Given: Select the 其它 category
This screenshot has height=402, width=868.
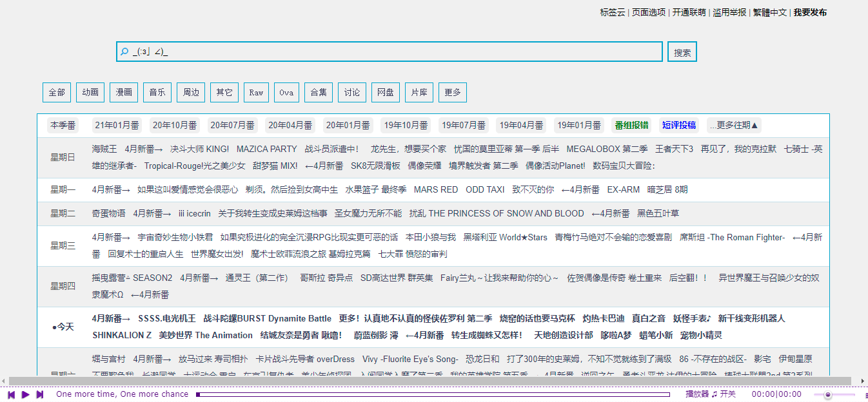Looking at the screenshot, I should pos(224,92).
